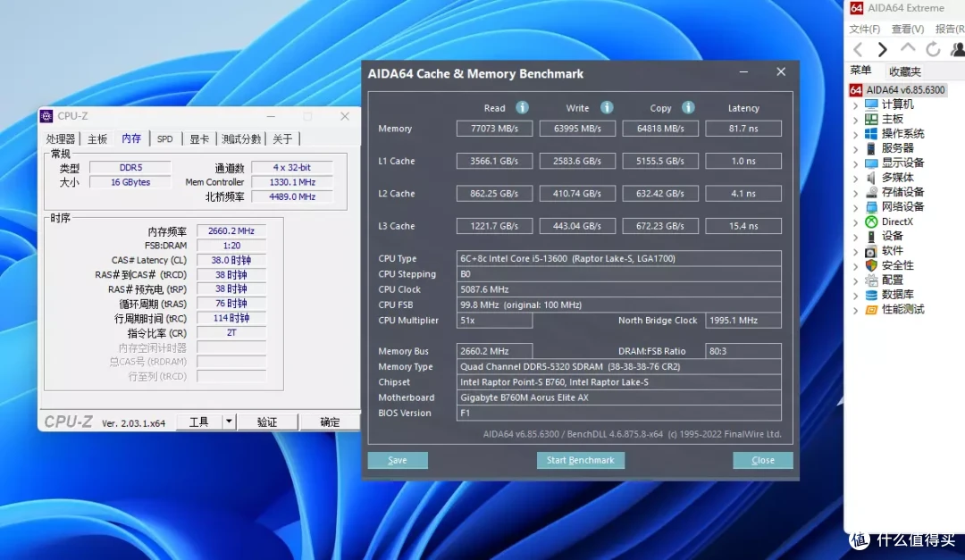Open the CPU-Z 工具 dropdown arrow

(229, 422)
